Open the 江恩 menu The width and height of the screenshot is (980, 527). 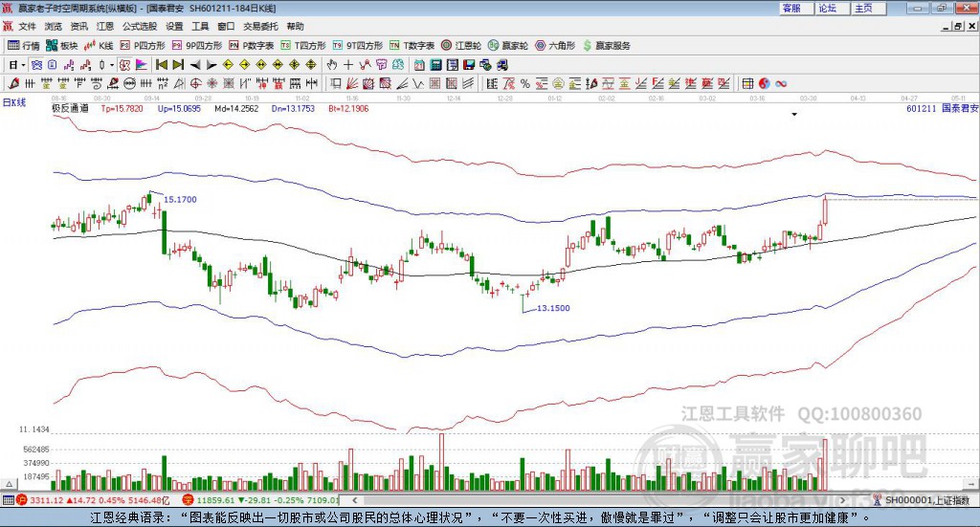pyautogui.click(x=105, y=26)
